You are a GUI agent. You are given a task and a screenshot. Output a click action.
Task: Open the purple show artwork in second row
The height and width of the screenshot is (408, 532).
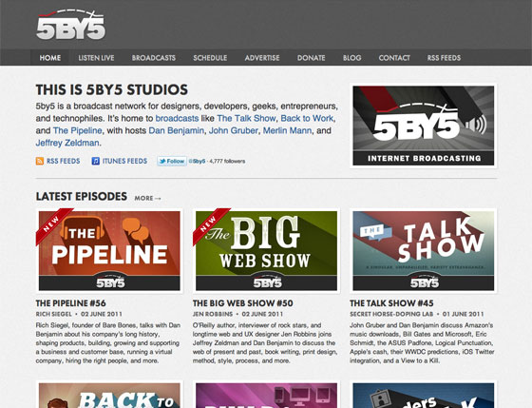click(266, 395)
